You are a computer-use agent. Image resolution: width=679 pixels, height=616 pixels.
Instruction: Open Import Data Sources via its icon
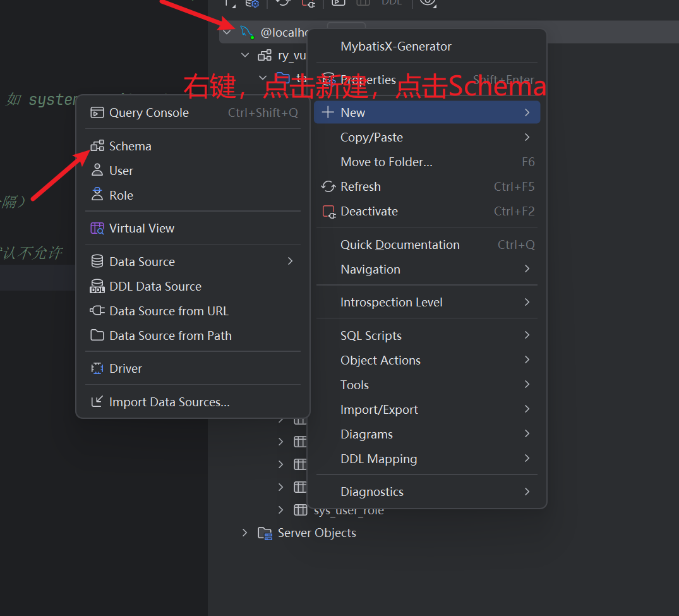tap(97, 402)
